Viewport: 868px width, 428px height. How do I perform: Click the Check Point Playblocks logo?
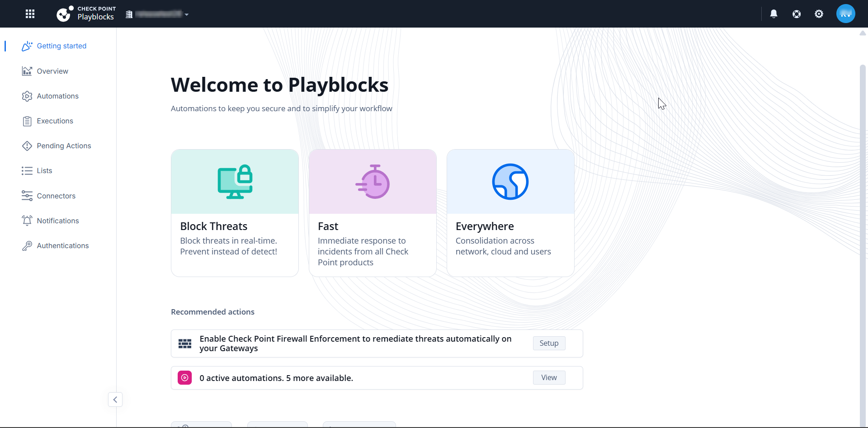pyautogui.click(x=86, y=14)
